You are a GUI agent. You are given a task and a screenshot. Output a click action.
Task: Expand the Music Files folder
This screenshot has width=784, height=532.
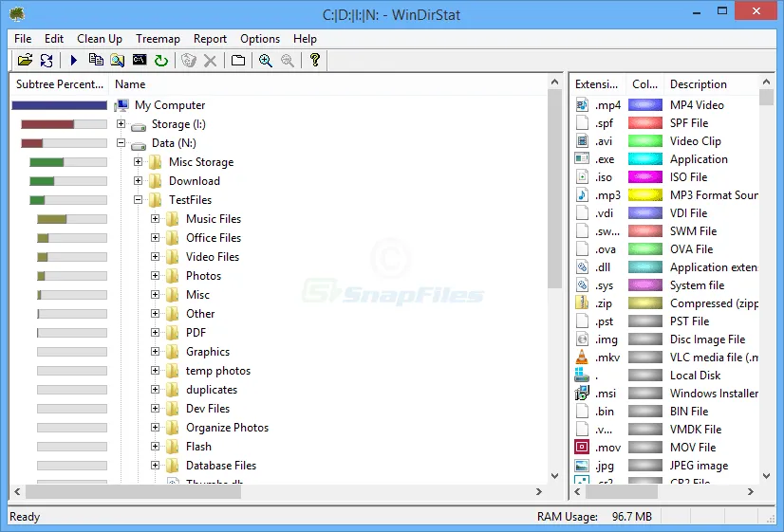tap(155, 218)
